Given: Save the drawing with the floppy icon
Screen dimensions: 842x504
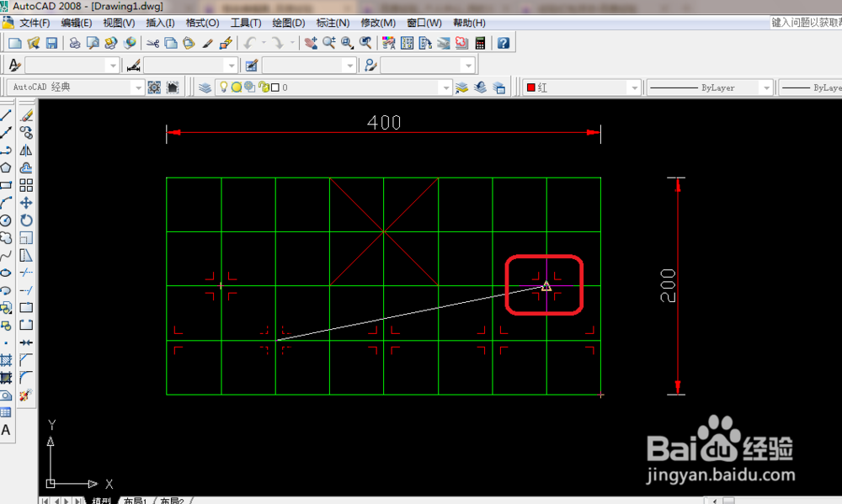Looking at the screenshot, I should (51, 43).
